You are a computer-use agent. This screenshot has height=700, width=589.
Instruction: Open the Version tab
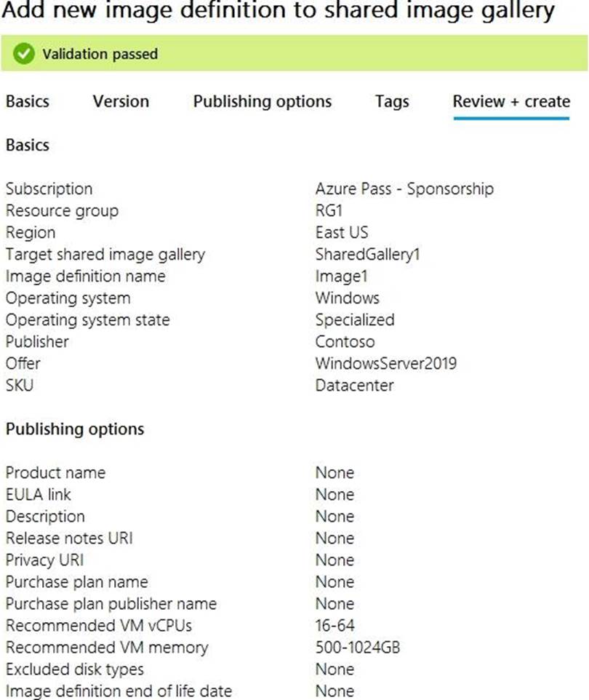point(121,102)
